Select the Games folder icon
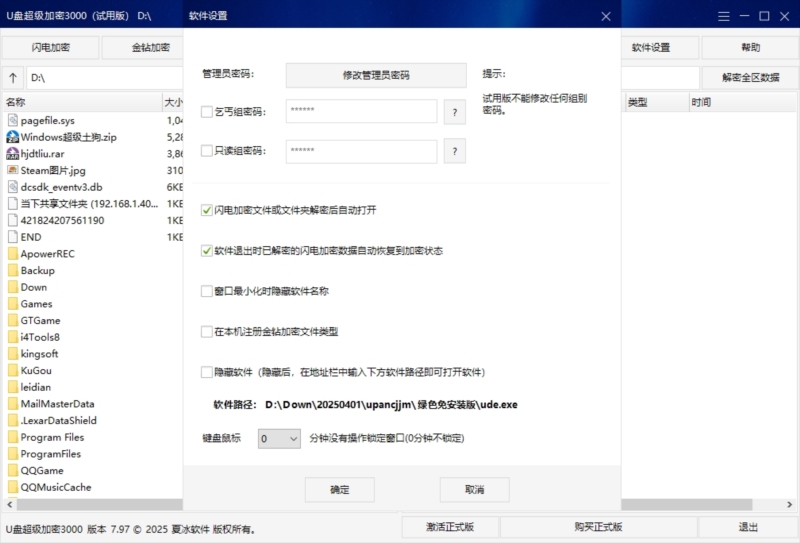The image size is (800, 543). click(x=13, y=304)
